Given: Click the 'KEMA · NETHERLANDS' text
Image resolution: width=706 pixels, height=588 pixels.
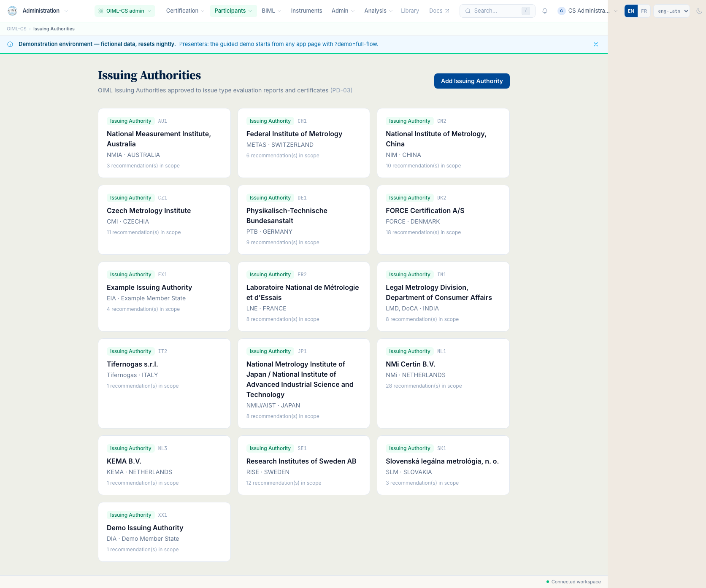Looking at the screenshot, I should click(139, 472).
